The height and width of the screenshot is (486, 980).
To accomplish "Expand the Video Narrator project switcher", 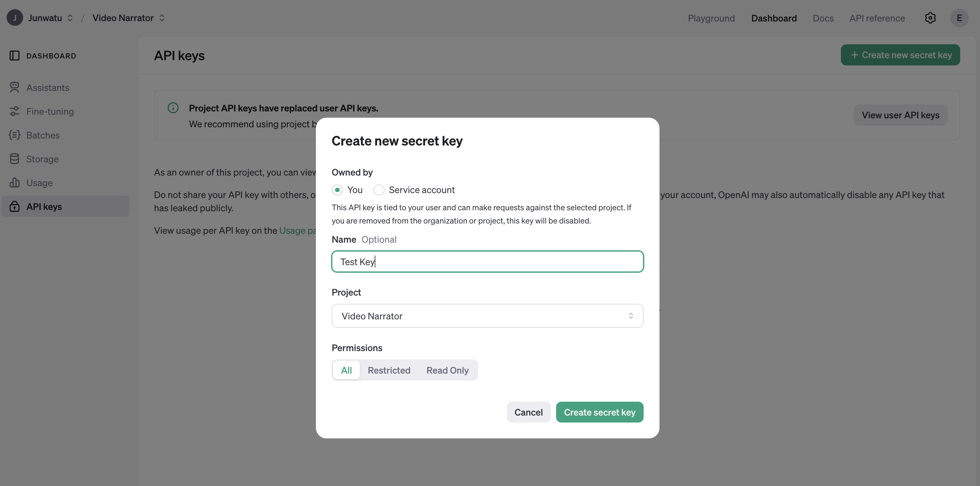I will 162,18.
